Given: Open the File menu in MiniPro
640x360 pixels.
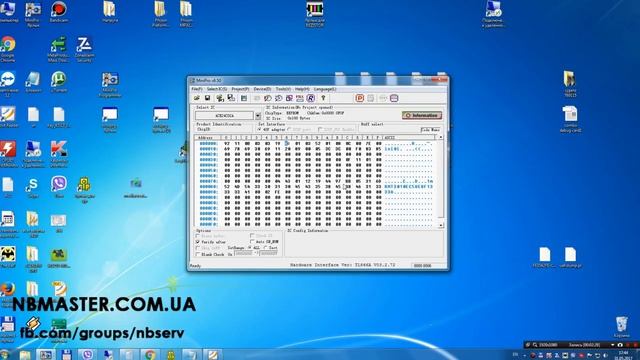Looking at the screenshot, I should pos(197,89).
